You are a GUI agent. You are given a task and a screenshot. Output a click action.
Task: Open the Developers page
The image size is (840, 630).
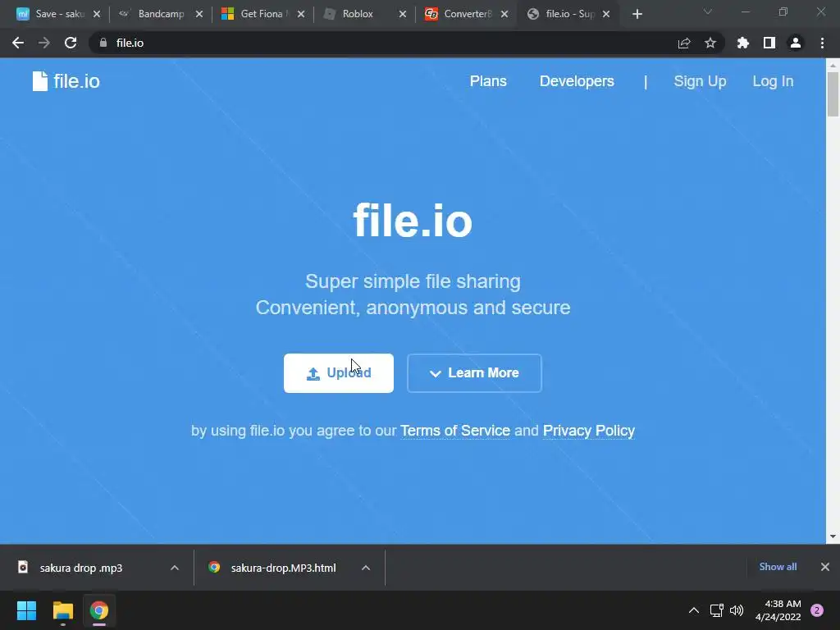577,81
